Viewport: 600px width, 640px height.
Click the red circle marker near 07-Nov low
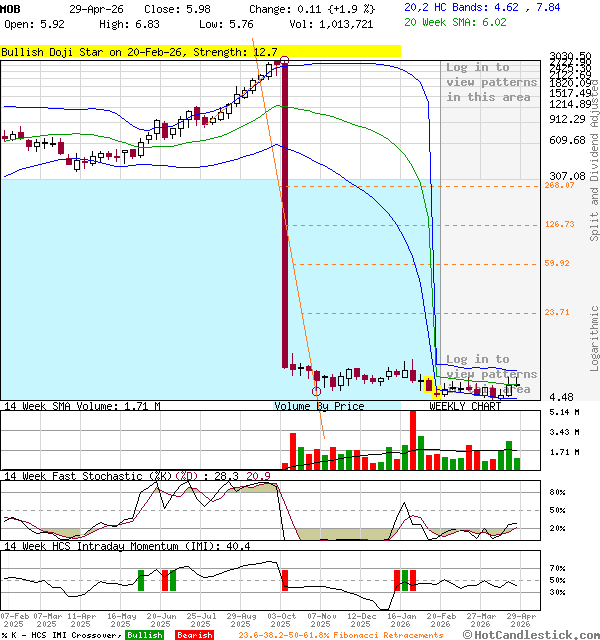pyautogui.click(x=317, y=390)
